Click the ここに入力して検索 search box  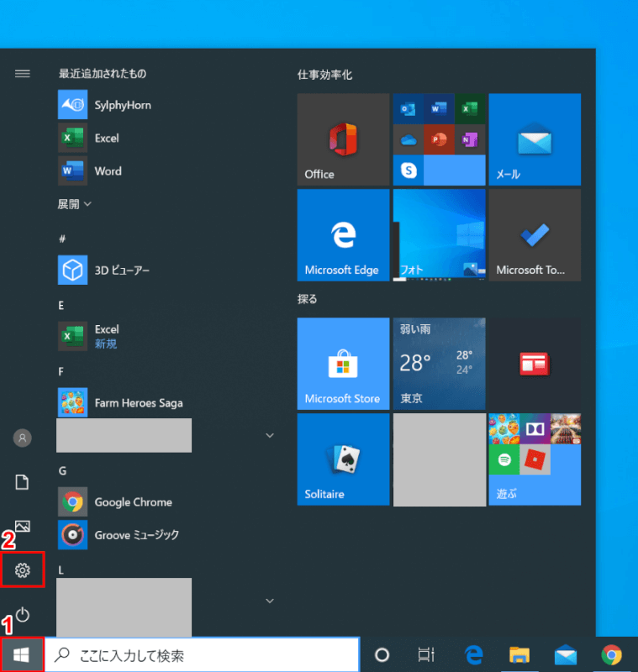coord(202,654)
